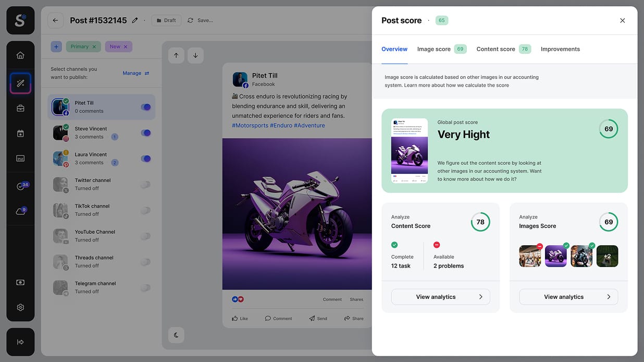
Task: Open the briefcase icon in sidebar
Action: pos(20,108)
